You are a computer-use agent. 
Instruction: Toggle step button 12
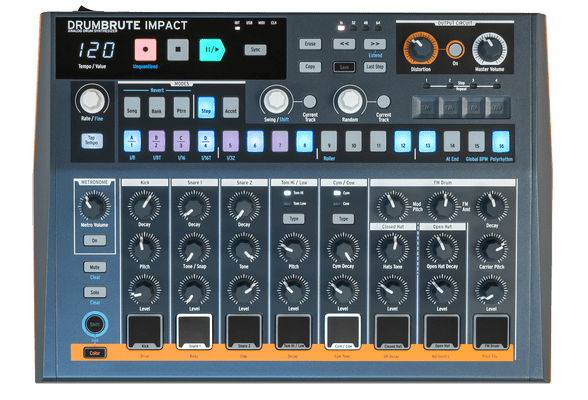pos(403,141)
